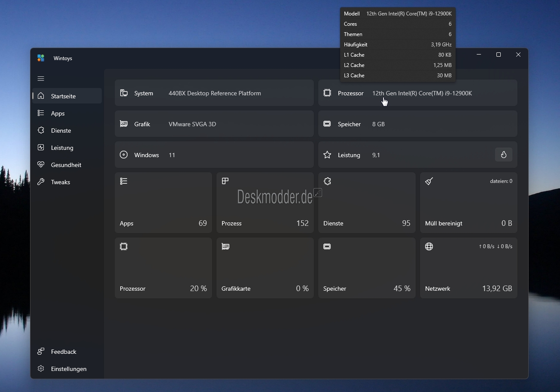Click the Netzwerk 13,92 GB tile
The height and width of the screenshot is (392, 560).
point(469,268)
